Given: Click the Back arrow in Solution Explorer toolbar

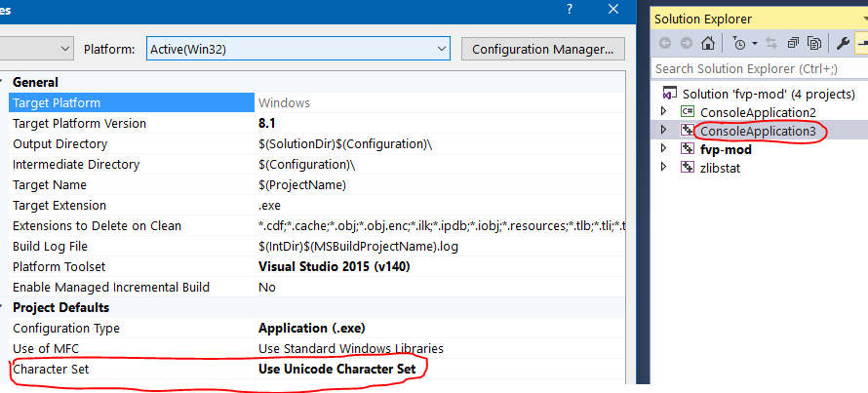Looking at the screenshot, I should 665,43.
